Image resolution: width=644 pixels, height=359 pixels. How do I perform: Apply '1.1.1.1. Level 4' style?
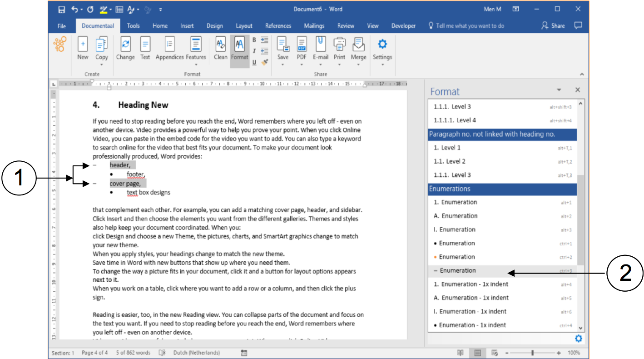click(x=502, y=120)
